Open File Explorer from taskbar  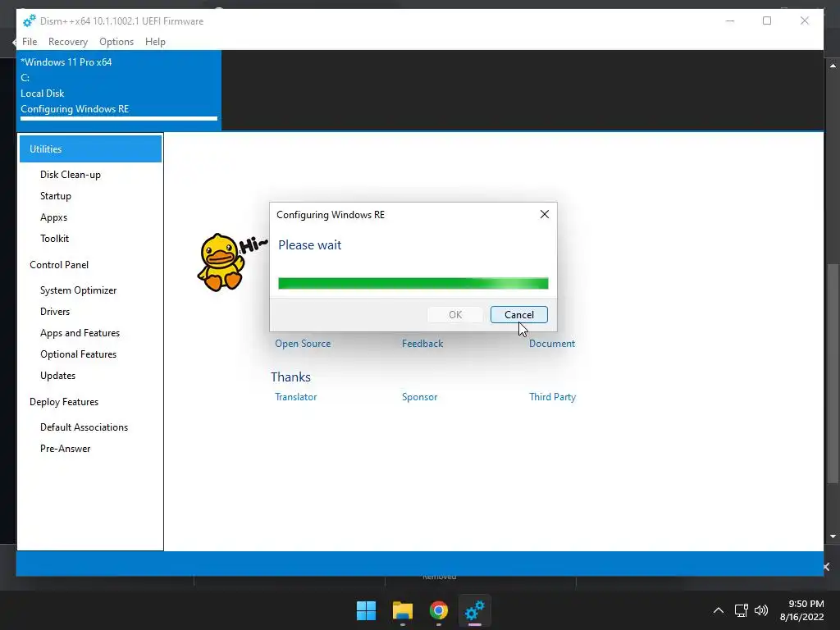click(x=402, y=610)
